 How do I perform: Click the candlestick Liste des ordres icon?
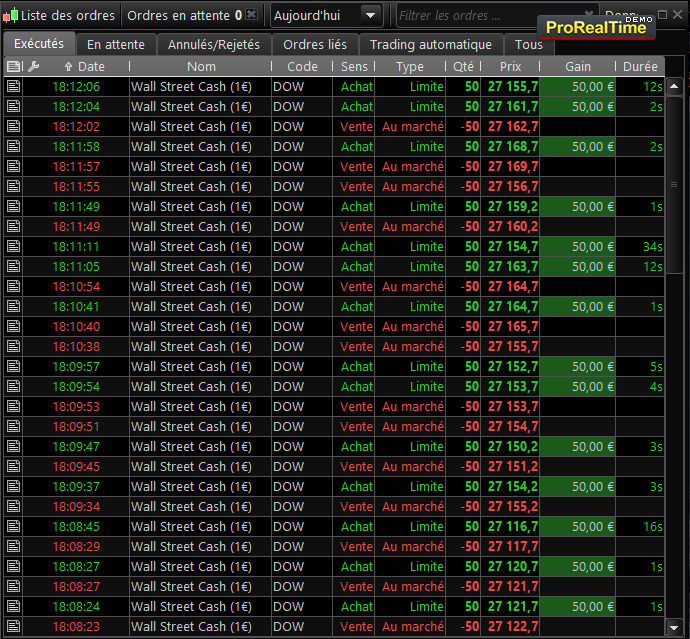(11, 15)
